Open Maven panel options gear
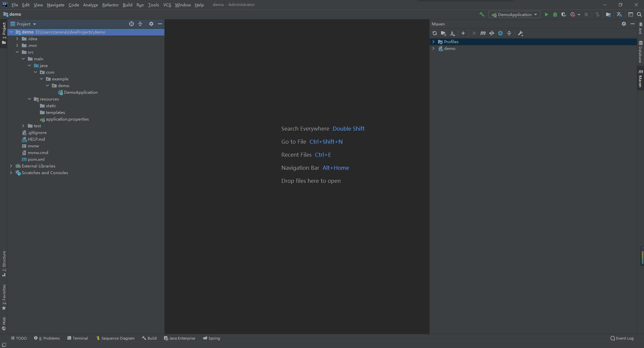 pos(624,24)
